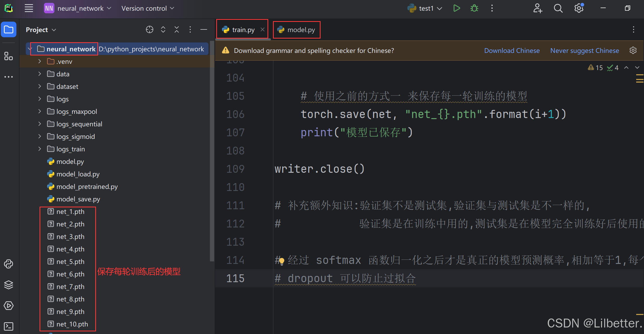Click the Debug bug icon

click(x=474, y=8)
